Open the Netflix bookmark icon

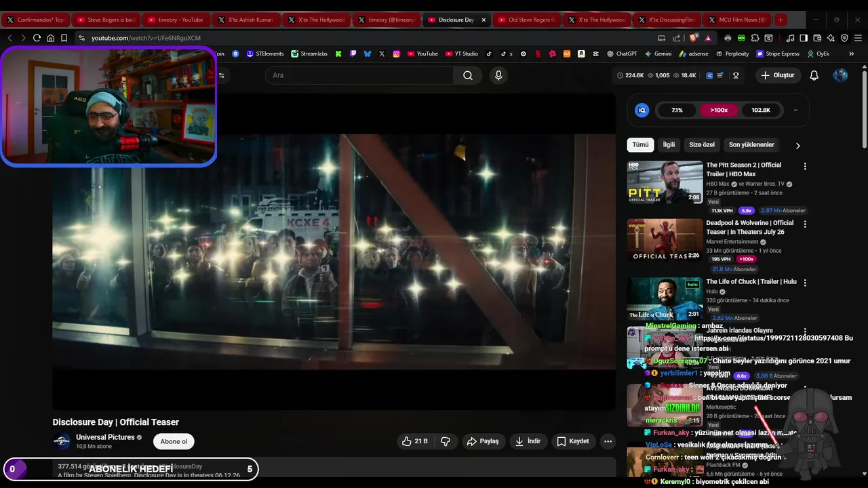click(538, 54)
